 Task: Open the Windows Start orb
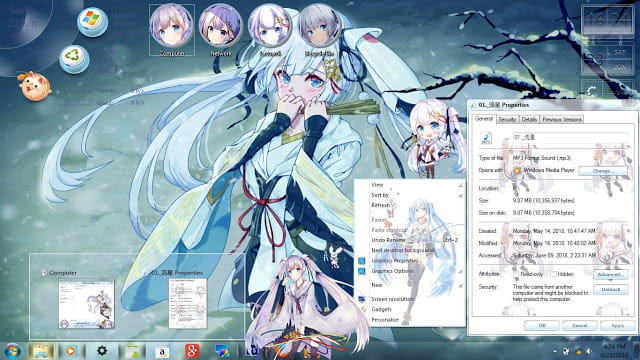click(x=13, y=351)
